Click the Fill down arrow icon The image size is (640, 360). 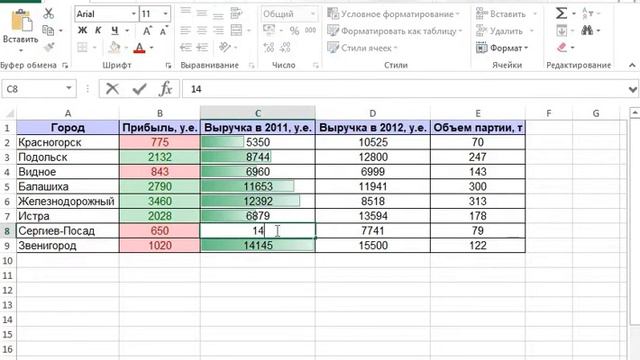[562, 31]
